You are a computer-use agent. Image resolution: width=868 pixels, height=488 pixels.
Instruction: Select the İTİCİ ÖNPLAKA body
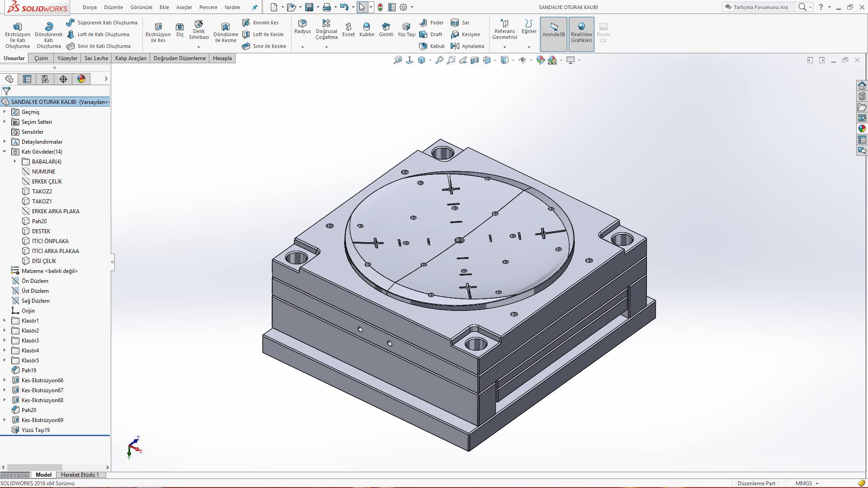50,241
